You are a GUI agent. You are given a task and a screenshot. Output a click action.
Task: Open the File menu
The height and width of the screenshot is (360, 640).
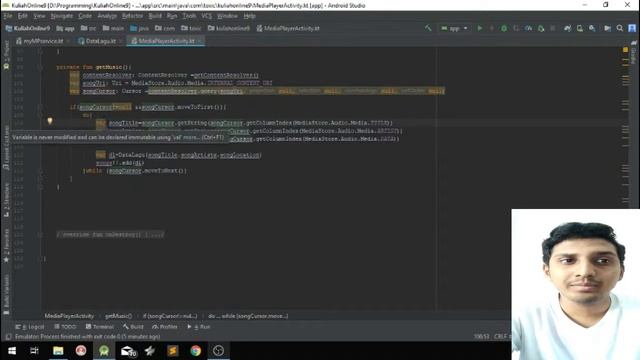pos(8,16)
